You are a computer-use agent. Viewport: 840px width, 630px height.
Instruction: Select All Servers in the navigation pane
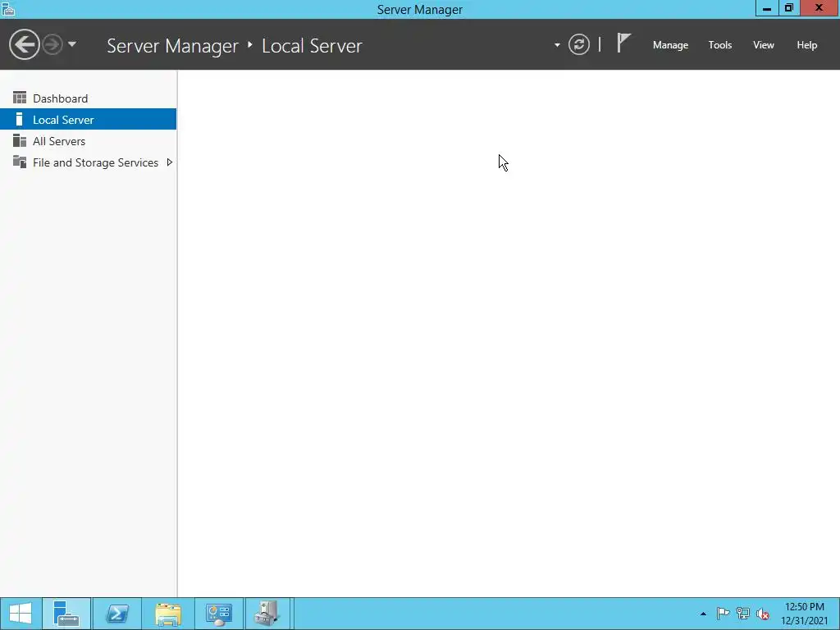click(x=88, y=141)
